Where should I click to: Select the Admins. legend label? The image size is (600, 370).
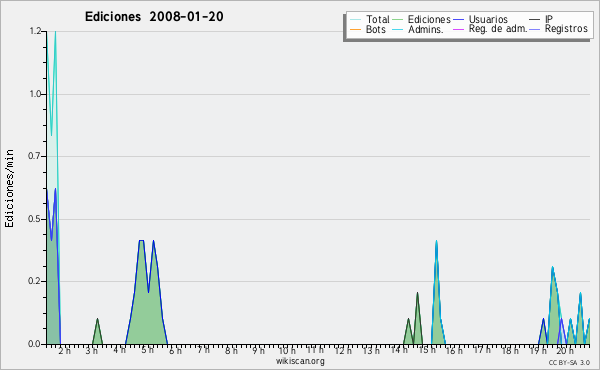coord(426,29)
